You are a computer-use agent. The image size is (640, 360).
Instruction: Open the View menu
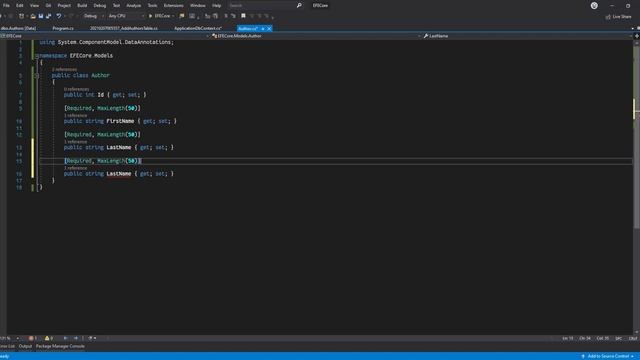click(x=34, y=6)
